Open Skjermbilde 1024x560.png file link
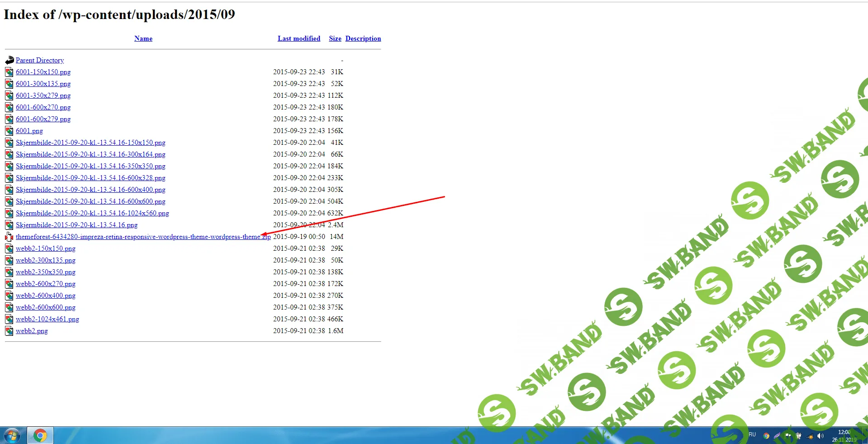Image resolution: width=868 pixels, height=444 pixels. pyautogui.click(x=92, y=213)
